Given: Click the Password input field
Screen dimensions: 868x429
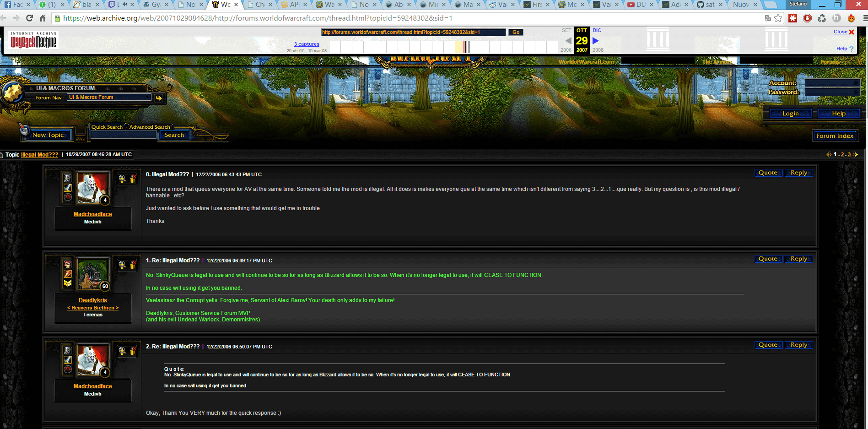Looking at the screenshot, I should click(832, 92).
